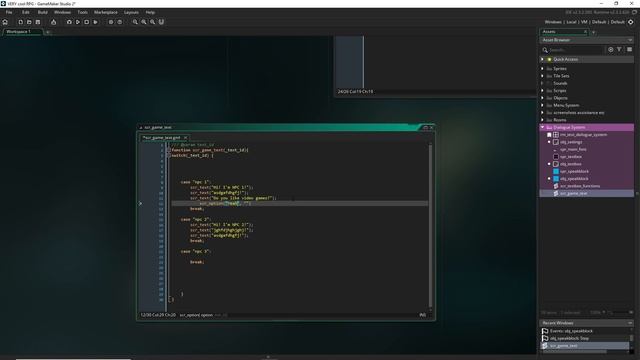Image resolution: width=640 pixels, height=360 pixels.
Task: Reset the workspace zoom
Action: (x=144, y=22)
